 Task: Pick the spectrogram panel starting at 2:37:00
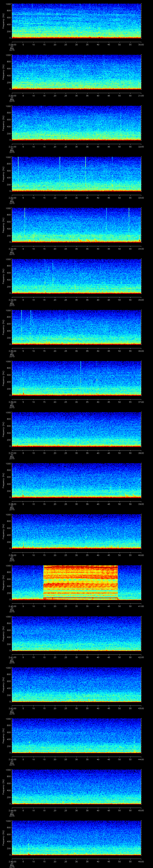(x=76, y=429)
